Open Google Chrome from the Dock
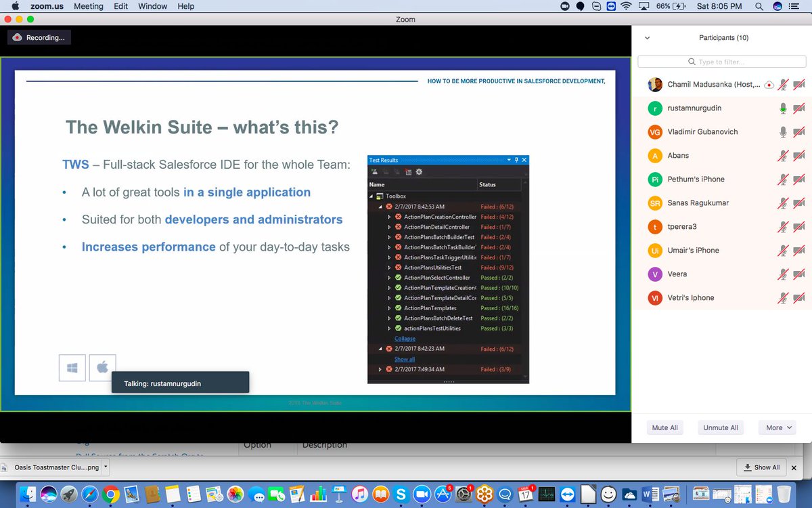 tap(111, 494)
